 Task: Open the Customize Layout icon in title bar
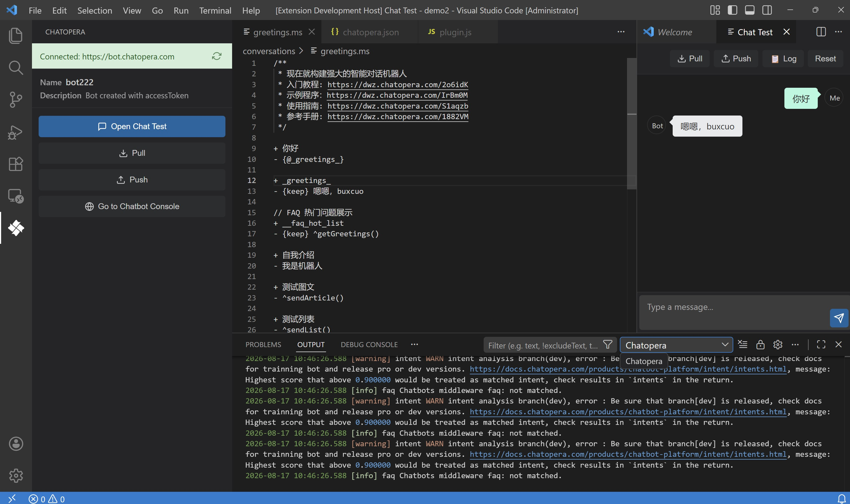[x=715, y=10]
